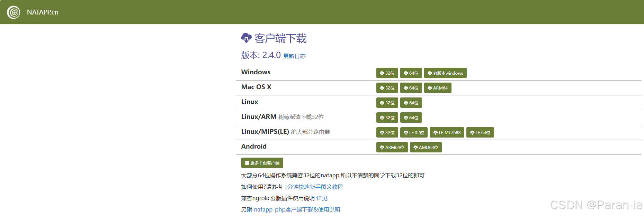Open 更多平台客户端 list
Screen dimensions: 644x216
262,163
